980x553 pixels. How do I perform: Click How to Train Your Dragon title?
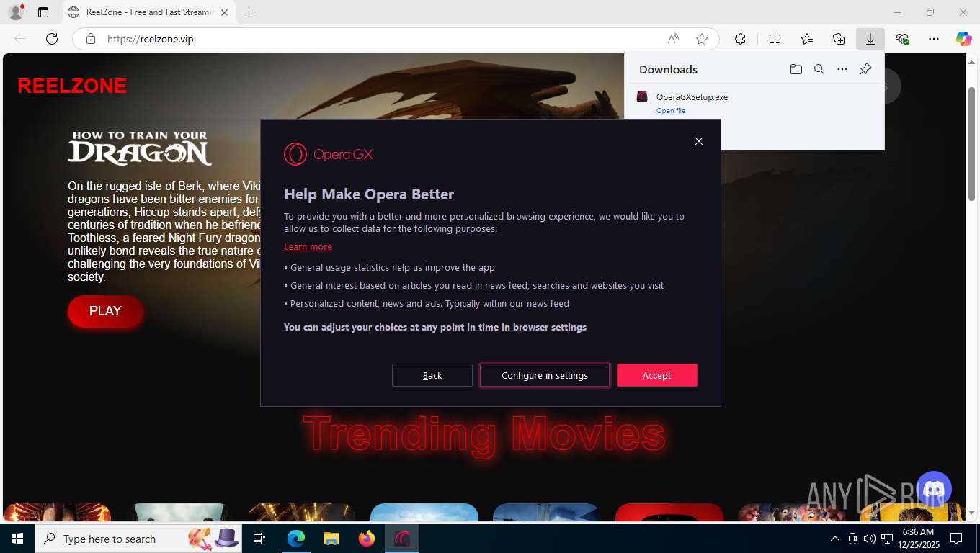pos(140,148)
